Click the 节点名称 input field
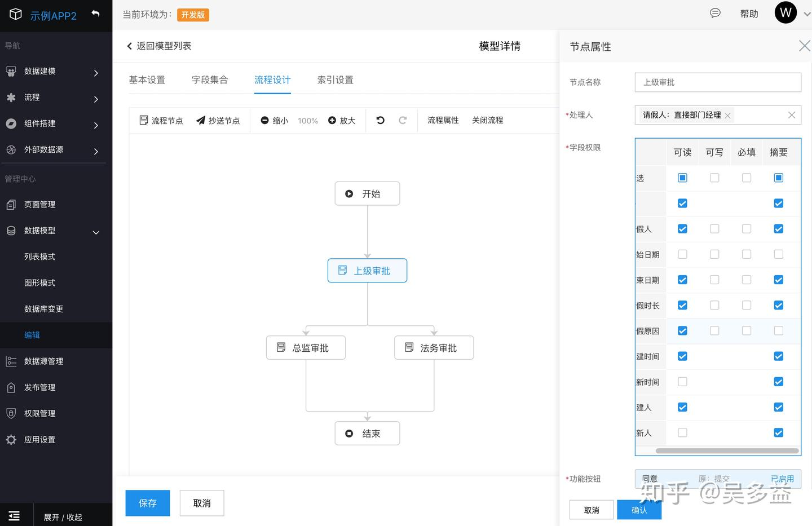Image resolution: width=812 pixels, height=526 pixels. pos(718,82)
